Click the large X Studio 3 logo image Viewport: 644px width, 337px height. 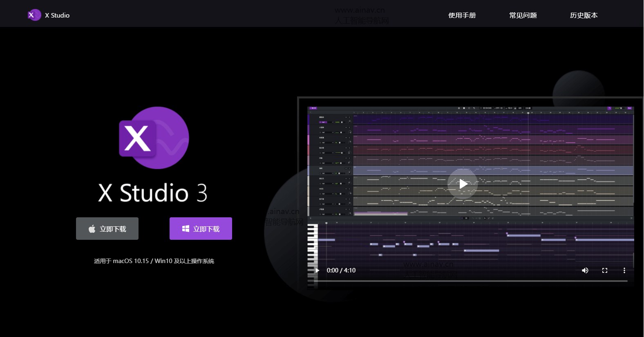coord(154,138)
